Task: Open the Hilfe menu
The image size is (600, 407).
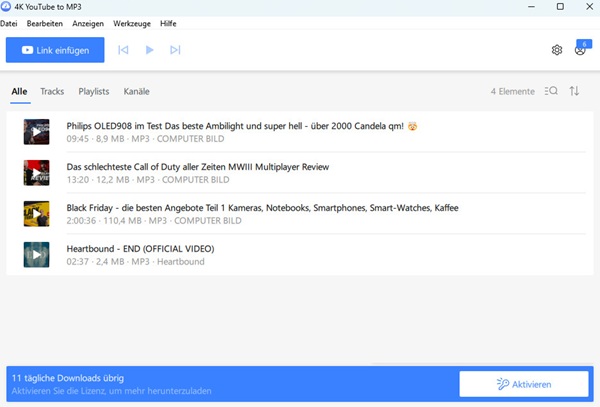Action: pos(168,23)
